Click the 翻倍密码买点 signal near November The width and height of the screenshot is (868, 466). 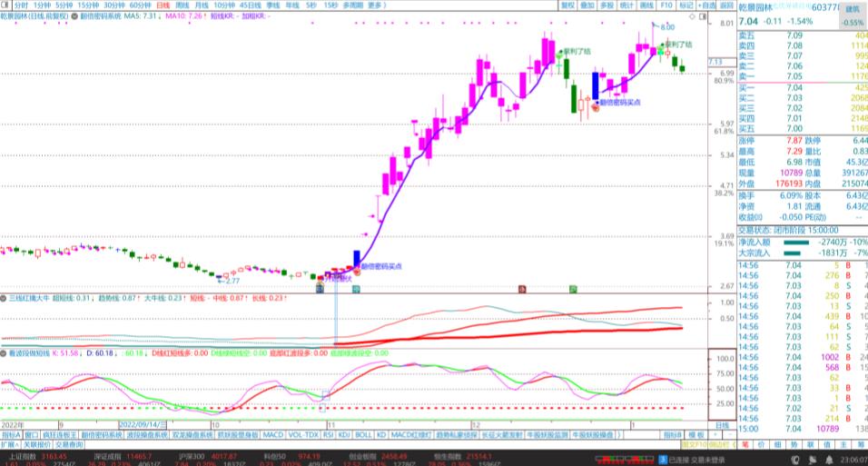coord(380,266)
